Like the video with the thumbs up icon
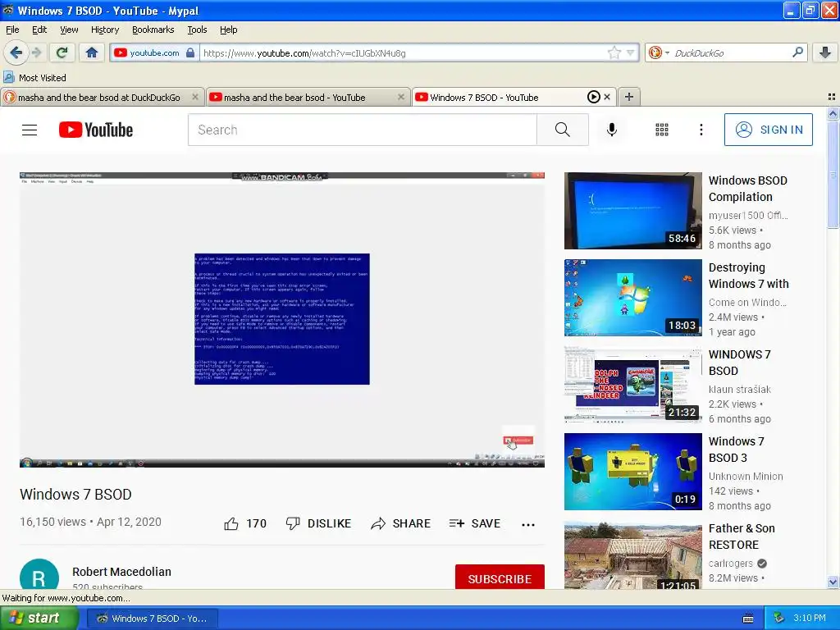This screenshot has width=840, height=630. tap(231, 524)
